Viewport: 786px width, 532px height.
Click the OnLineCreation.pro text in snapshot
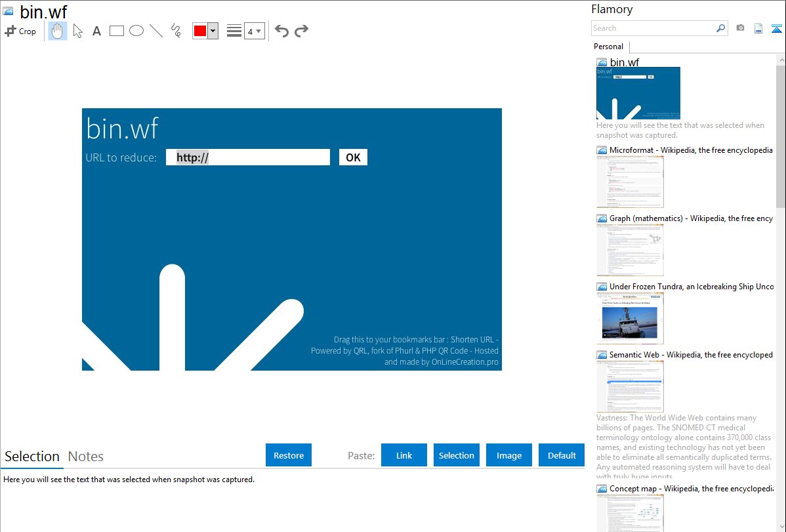[x=465, y=362]
